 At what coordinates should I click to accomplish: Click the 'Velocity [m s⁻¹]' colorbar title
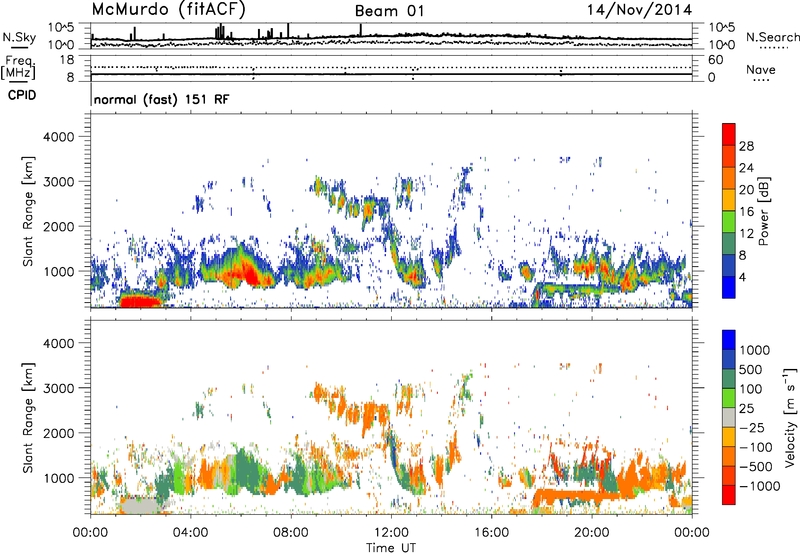[x=790, y=417]
